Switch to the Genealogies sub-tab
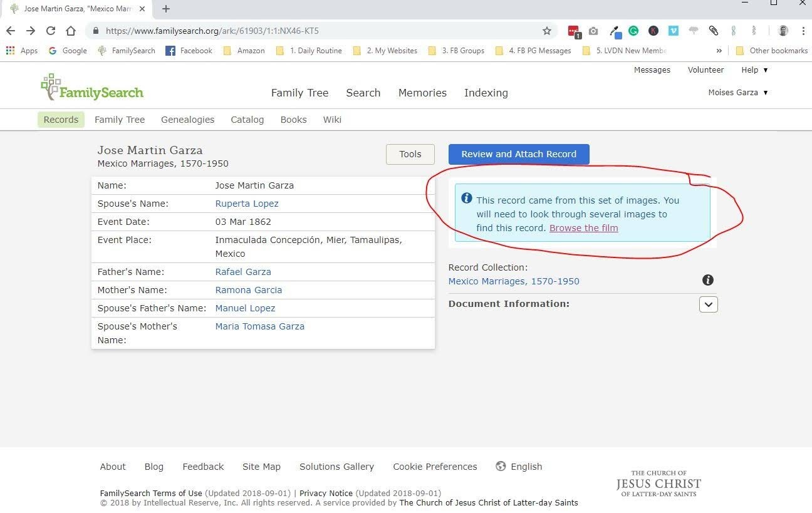Screen dimensions: 812x513 187,120
